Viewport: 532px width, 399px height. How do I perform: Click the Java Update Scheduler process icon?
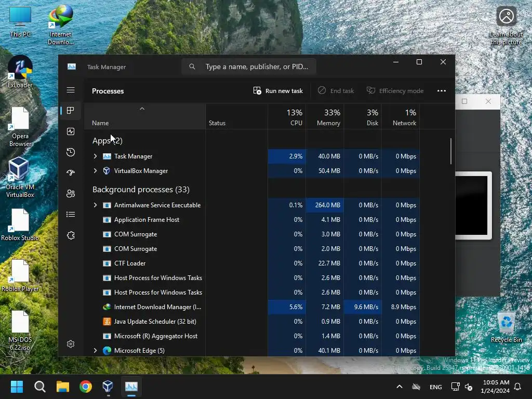(x=107, y=321)
